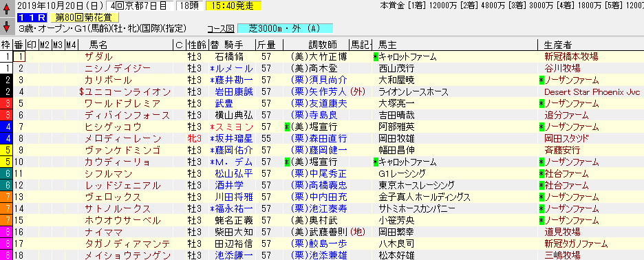This screenshot has height=260, width=644.
Task: Click the green asterisk beside キャロットファーム for ザダル
Action: tap(376, 56)
